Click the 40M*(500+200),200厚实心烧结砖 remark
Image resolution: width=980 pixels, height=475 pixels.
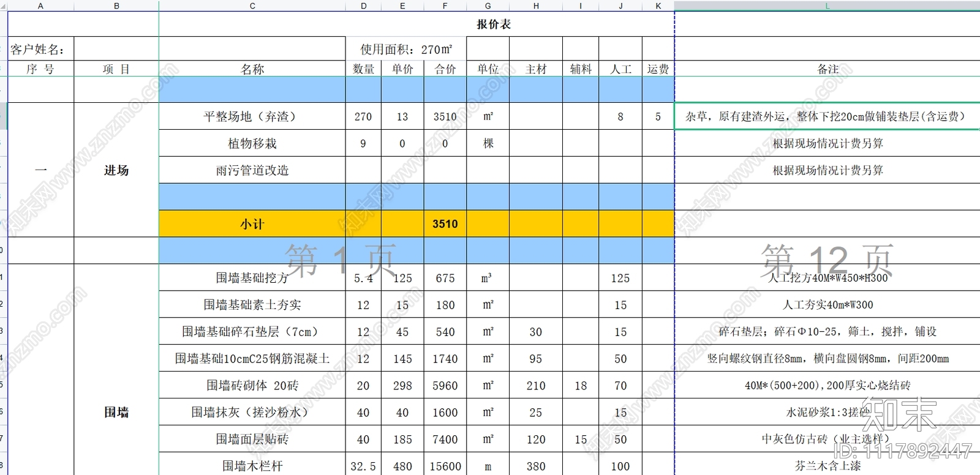pos(827,386)
